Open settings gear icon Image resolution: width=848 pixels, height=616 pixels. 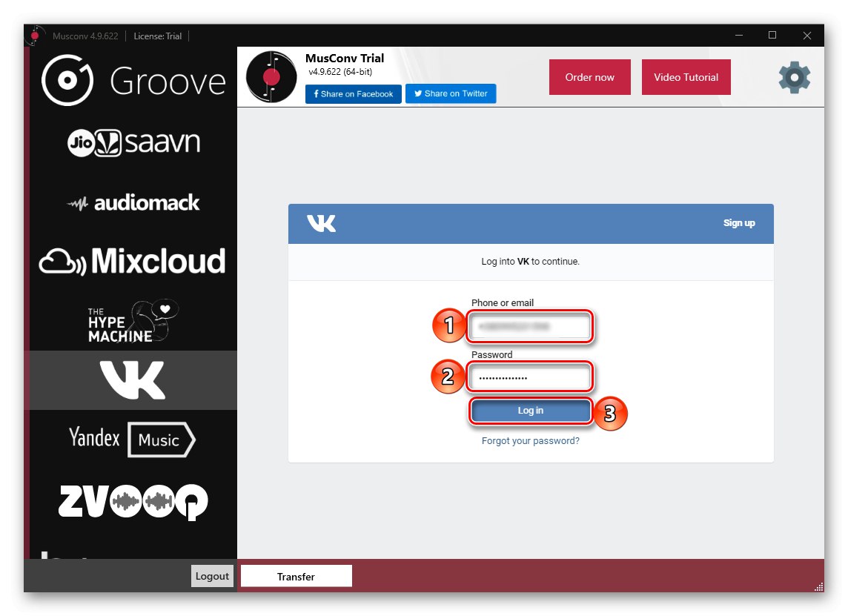click(x=794, y=77)
